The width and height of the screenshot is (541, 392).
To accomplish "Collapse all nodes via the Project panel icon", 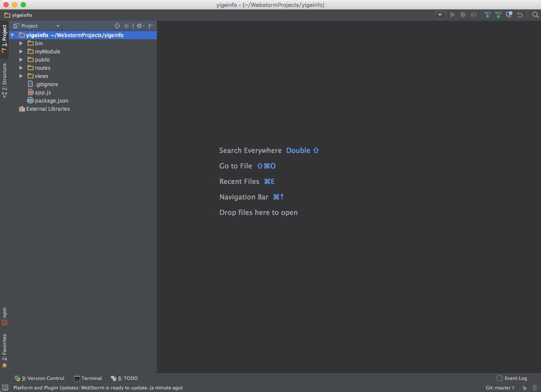I will 126,25.
